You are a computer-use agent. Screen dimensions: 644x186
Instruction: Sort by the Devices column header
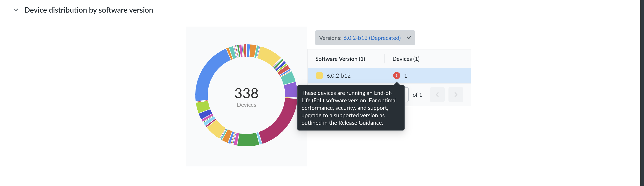coord(406,59)
